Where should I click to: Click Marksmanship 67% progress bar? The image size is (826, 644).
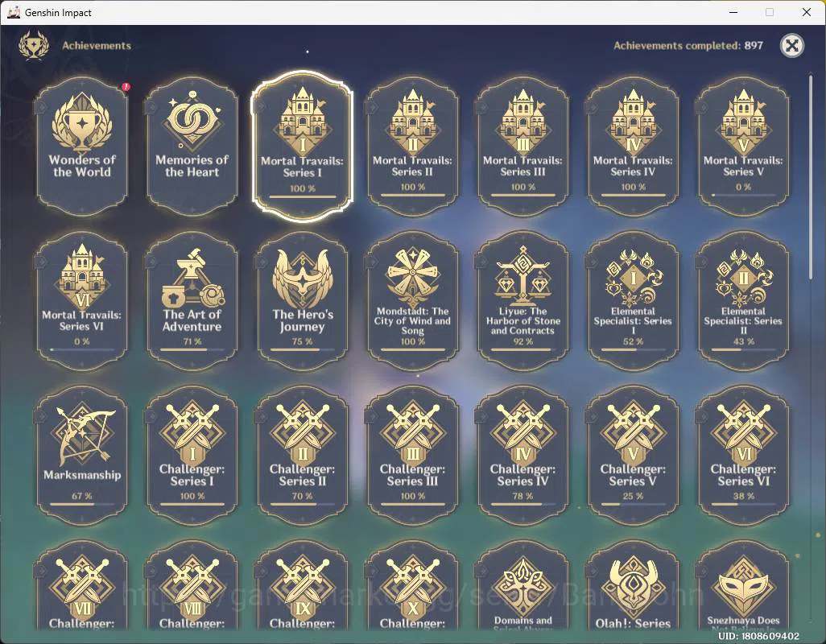[x=82, y=504]
